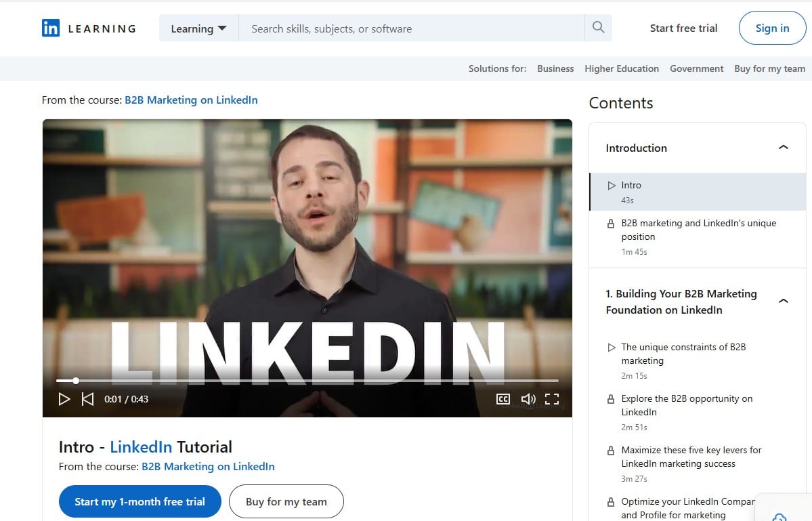This screenshot has height=521, width=812.
Task: Open Government solutions link
Action: 696,68
